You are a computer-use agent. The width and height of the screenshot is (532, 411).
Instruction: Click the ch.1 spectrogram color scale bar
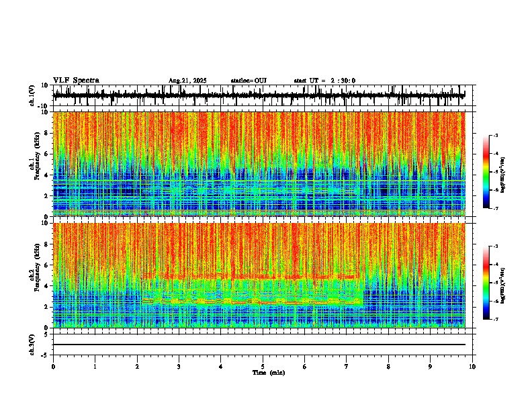click(486, 172)
